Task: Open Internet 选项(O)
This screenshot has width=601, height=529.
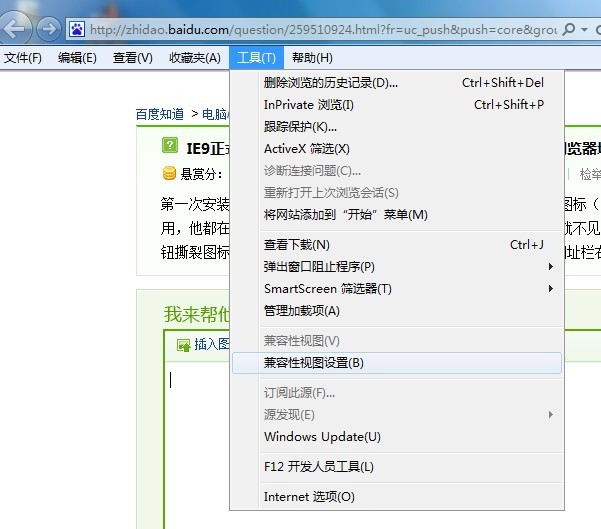Action: [x=397, y=496]
